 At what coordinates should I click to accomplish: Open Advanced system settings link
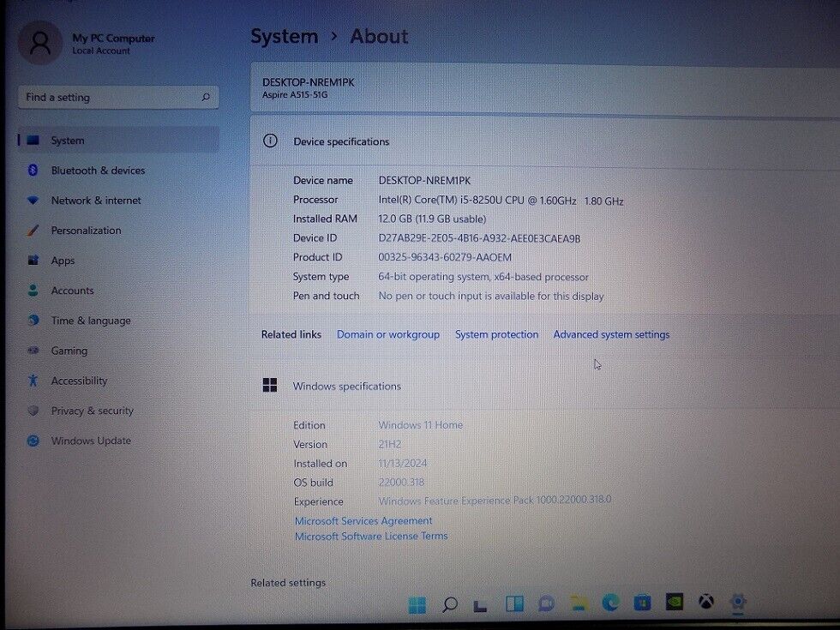(x=611, y=334)
